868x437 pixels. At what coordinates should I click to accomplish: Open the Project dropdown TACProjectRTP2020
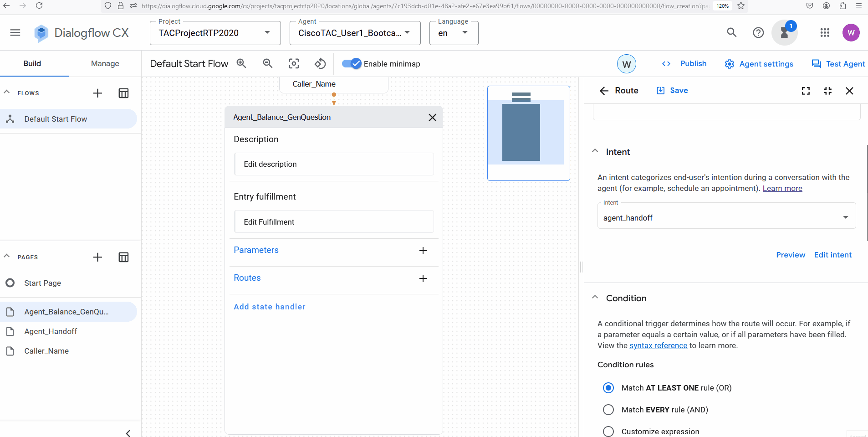tap(215, 33)
